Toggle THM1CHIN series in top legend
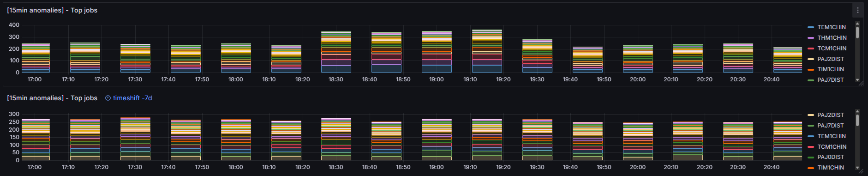The height and width of the screenshot is (176, 868). coord(832,38)
